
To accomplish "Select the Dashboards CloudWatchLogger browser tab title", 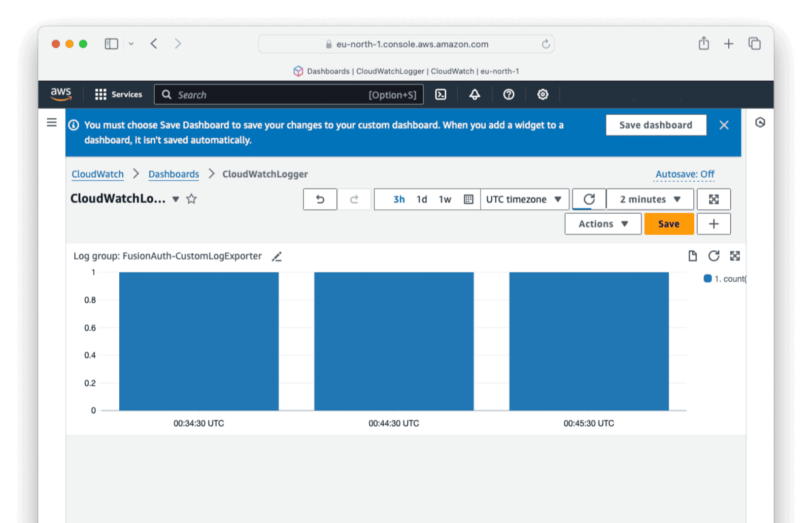I will click(406, 71).
